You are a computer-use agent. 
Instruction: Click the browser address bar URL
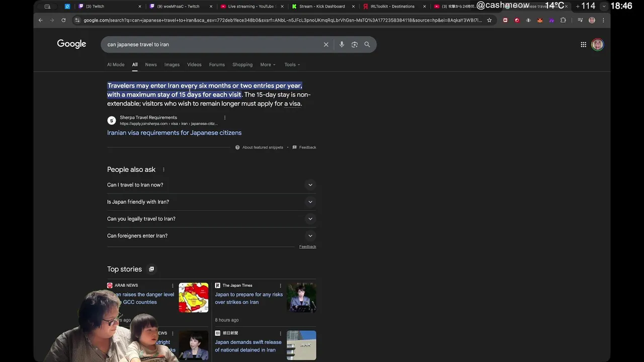point(282,20)
